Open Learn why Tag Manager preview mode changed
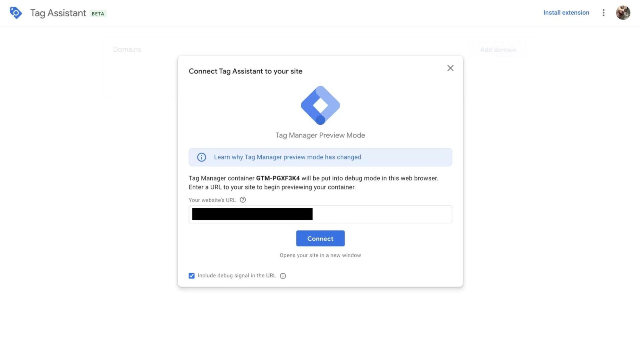 tap(287, 157)
